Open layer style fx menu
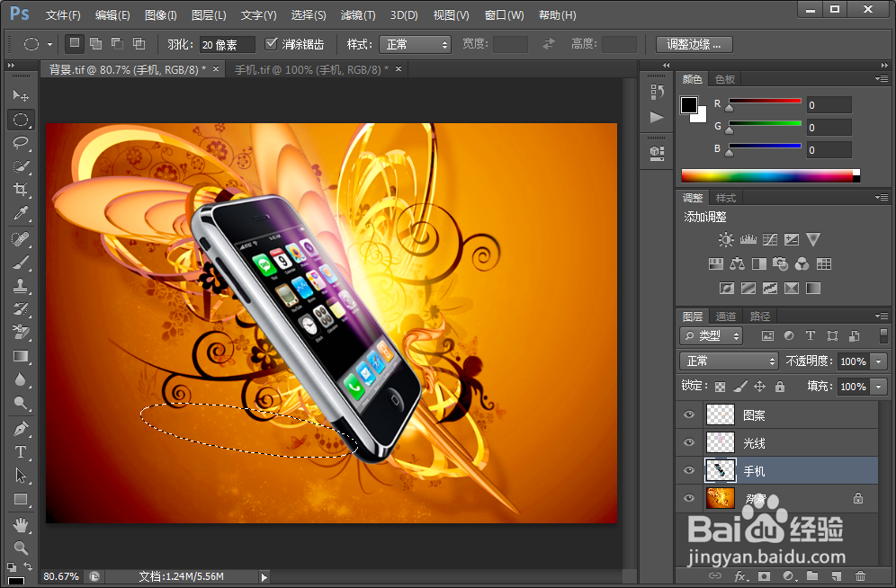Screen dimensions: 896x588 tap(740, 576)
